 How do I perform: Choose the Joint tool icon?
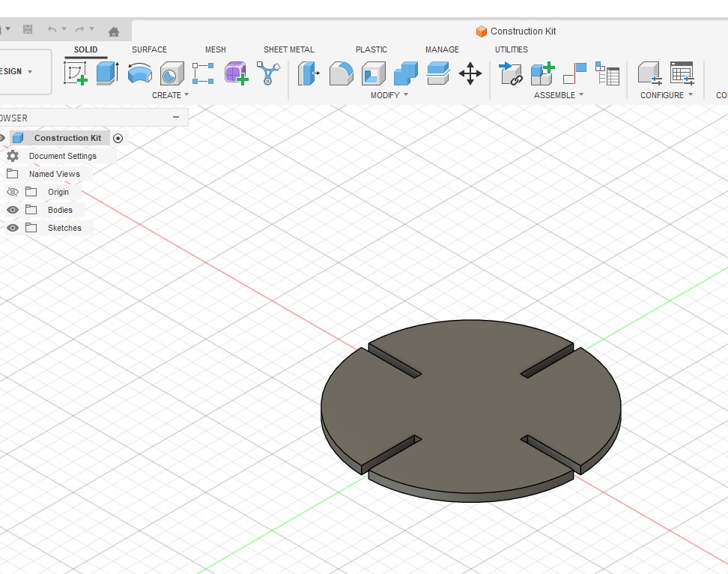(574, 73)
